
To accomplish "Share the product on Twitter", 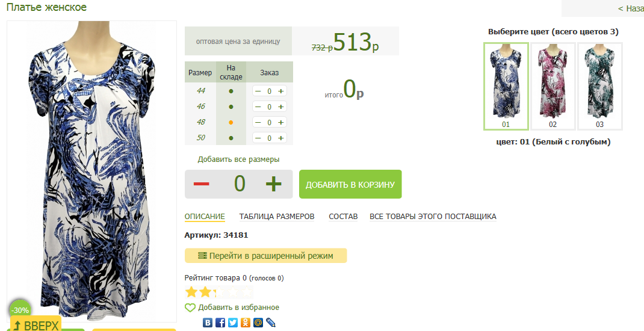I will pyautogui.click(x=233, y=323).
